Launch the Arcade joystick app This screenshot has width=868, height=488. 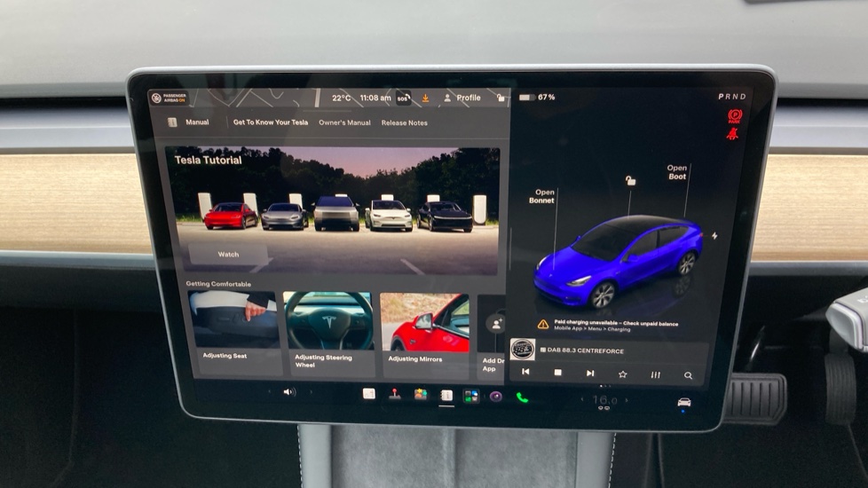click(x=394, y=394)
